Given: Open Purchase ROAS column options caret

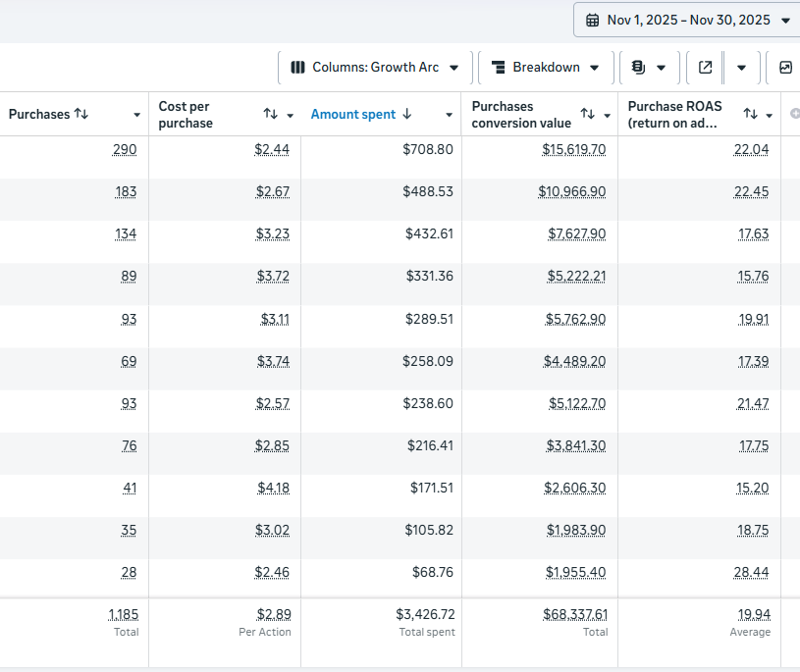Looking at the screenshot, I should [x=770, y=115].
